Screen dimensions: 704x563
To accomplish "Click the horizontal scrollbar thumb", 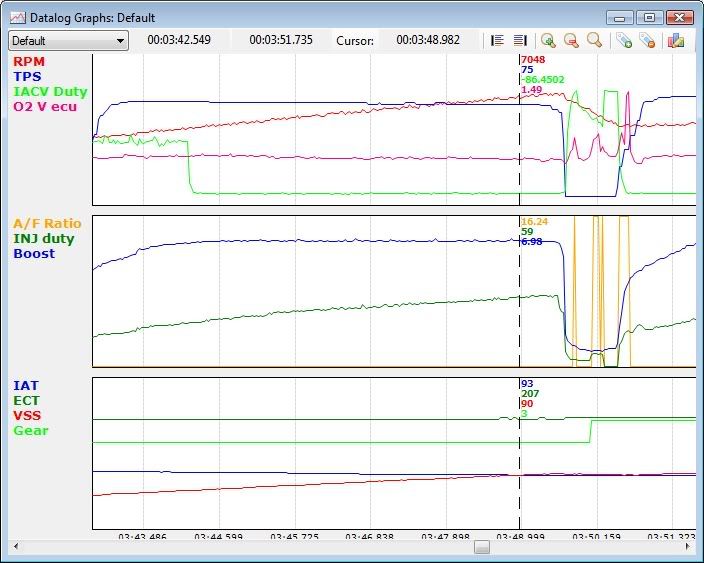I will pos(482,547).
